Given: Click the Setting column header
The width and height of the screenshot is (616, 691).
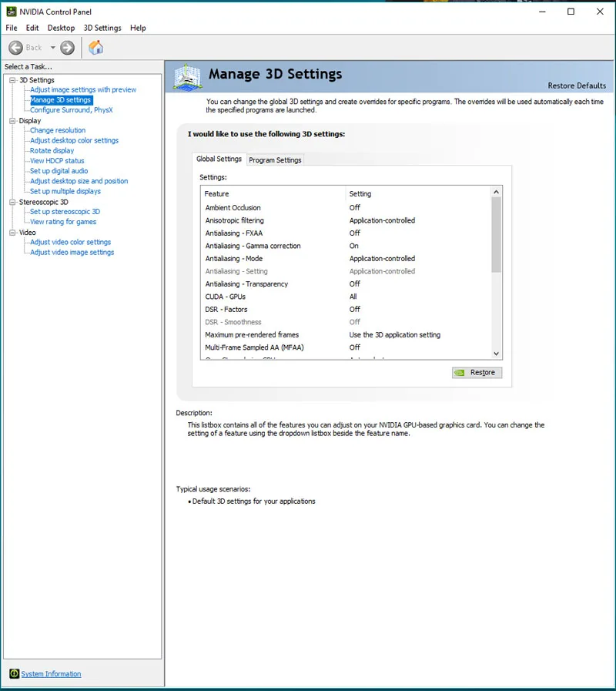Looking at the screenshot, I should [418, 194].
